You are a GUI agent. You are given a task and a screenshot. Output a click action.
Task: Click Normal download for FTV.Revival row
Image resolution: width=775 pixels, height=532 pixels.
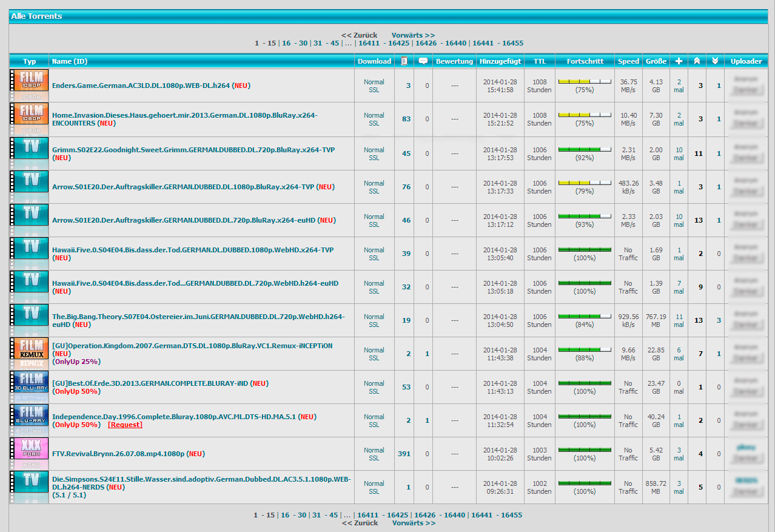coord(374,450)
